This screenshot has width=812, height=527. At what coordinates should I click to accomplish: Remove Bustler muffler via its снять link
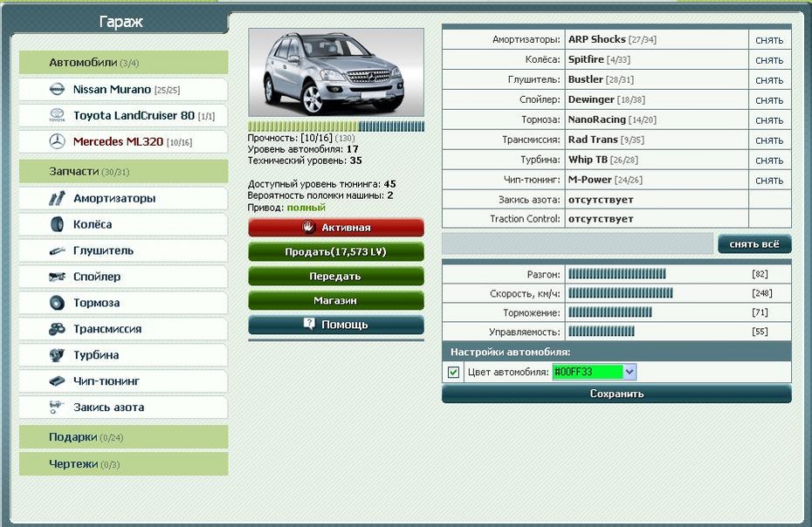tap(769, 80)
